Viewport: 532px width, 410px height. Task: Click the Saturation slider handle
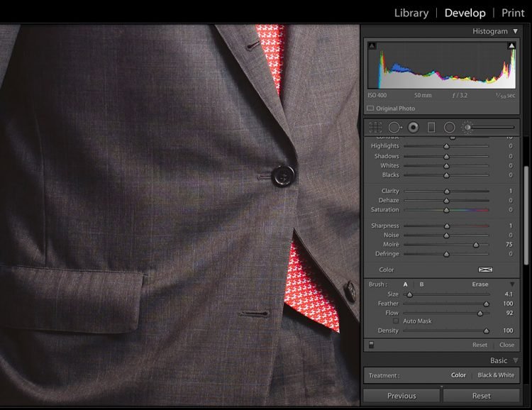pos(446,211)
